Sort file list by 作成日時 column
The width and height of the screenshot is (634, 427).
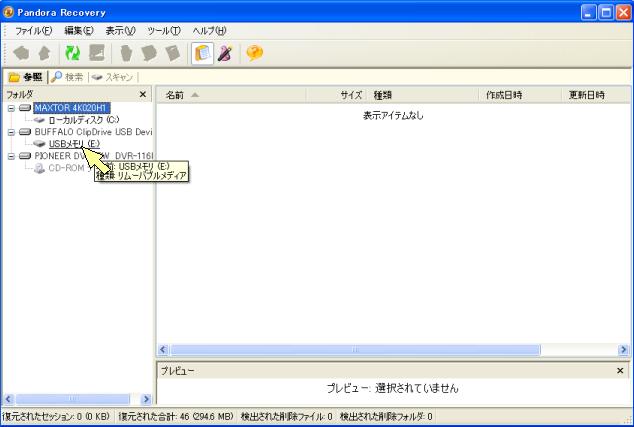point(520,95)
